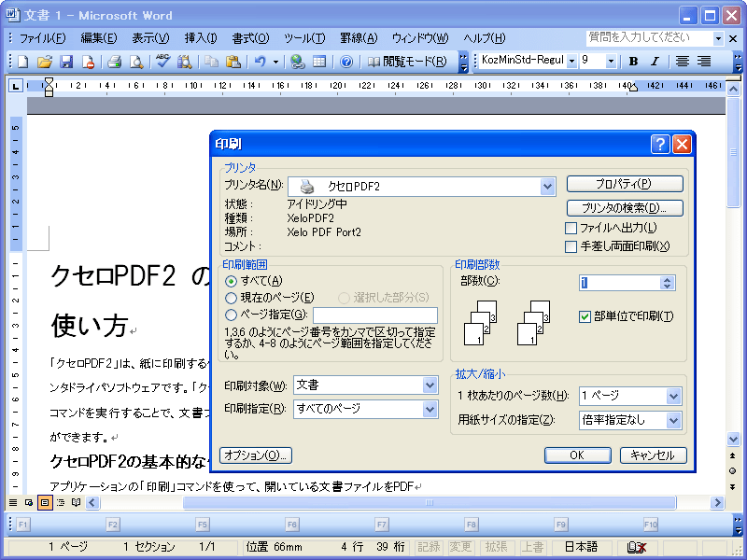The width and height of the screenshot is (747, 560).
Task: Open the ファイル(F) menu
Action: [42, 38]
